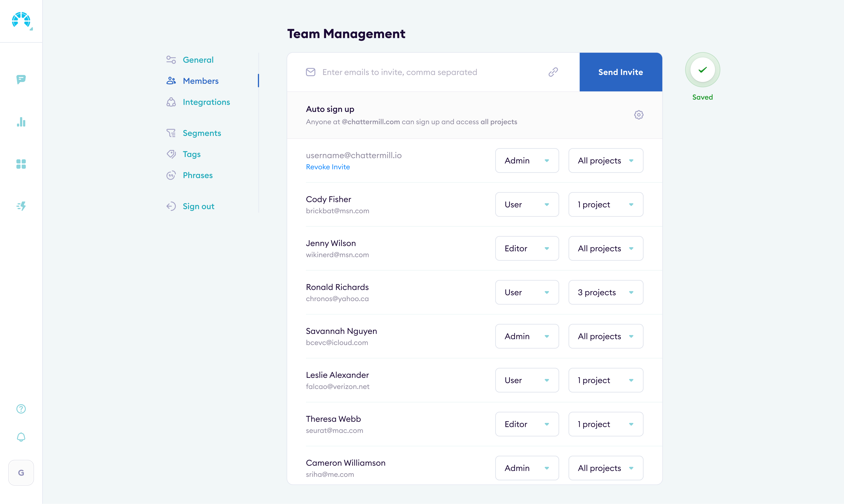
Task: Switch to the General settings tab
Action: point(198,60)
